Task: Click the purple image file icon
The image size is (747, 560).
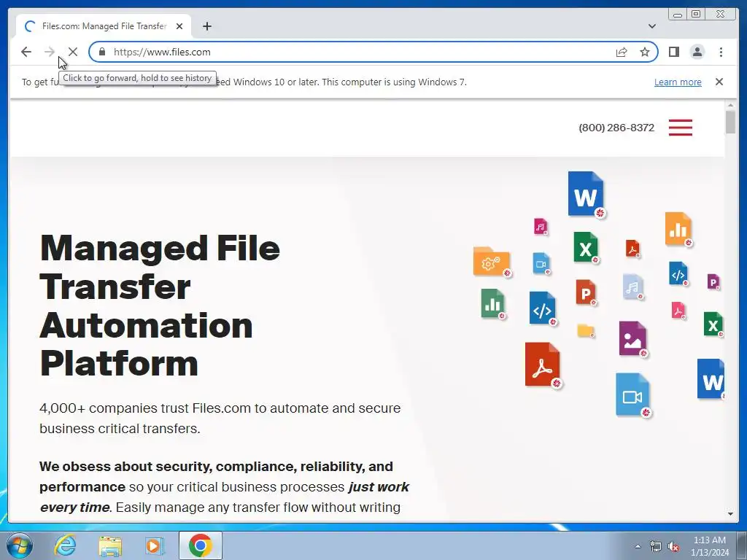Action: click(x=633, y=339)
